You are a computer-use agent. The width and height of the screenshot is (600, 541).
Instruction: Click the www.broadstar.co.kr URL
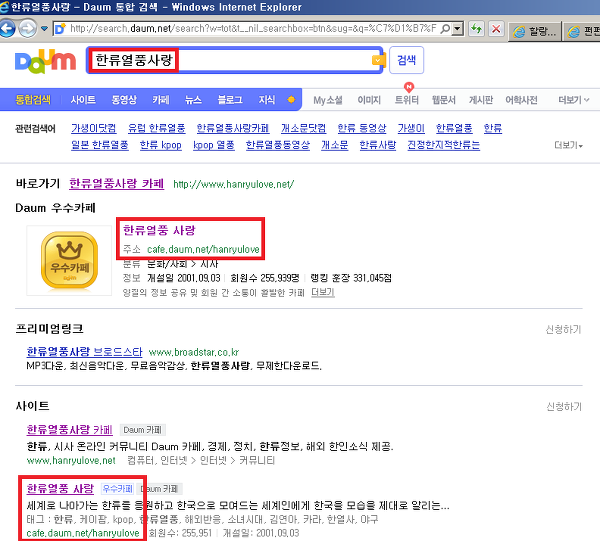(194, 352)
